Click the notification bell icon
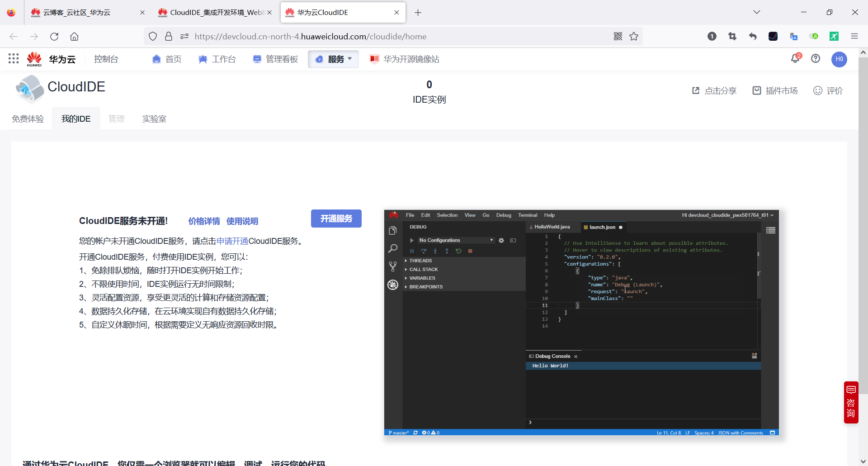The width and height of the screenshot is (868, 466). coord(795,59)
